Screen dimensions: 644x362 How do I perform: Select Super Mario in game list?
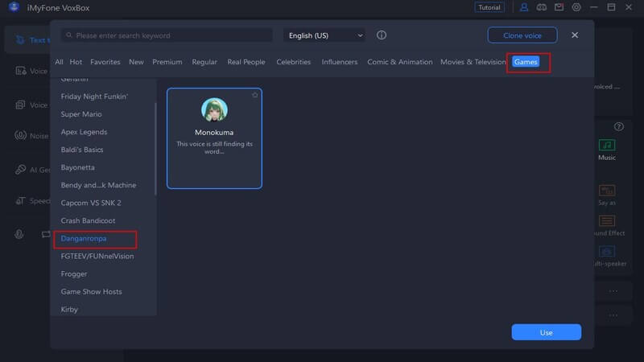pyautogui.click(x=81, y=114)
